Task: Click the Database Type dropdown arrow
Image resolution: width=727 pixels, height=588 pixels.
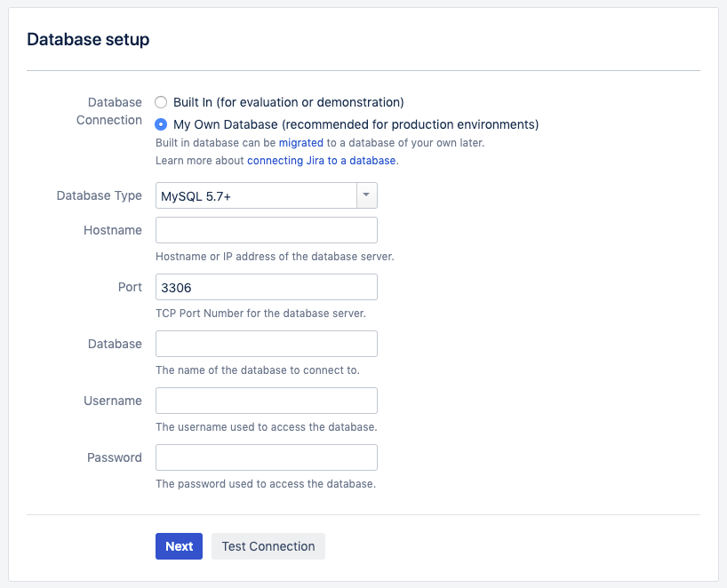Action: 367,195
